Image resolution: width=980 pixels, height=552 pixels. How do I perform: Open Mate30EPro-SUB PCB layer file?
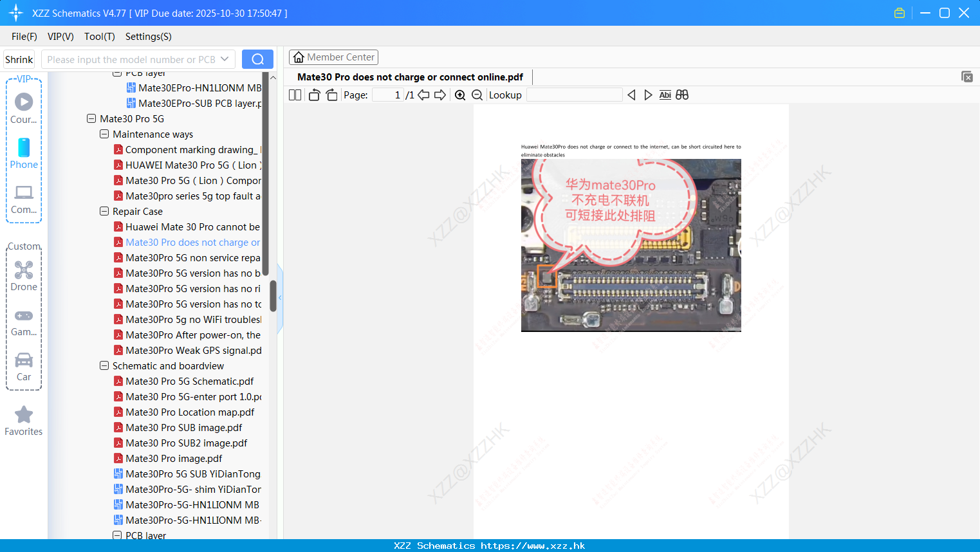194,103
